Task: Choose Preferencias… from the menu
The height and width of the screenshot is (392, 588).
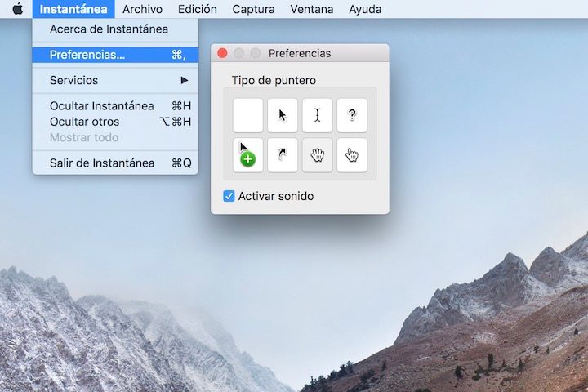Action: 87,55
